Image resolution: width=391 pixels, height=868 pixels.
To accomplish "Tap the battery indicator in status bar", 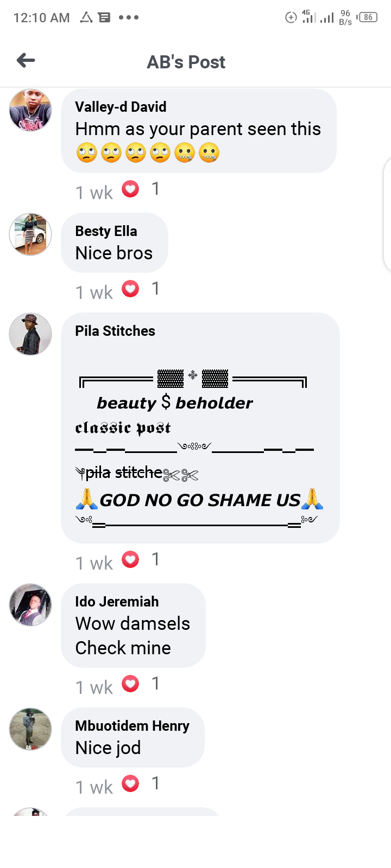I will click(x=368, y=17).
